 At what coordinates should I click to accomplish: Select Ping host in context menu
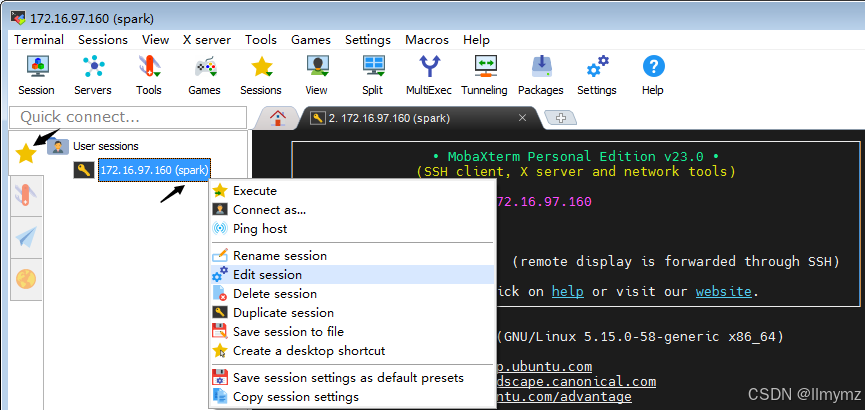click(352, 228)
